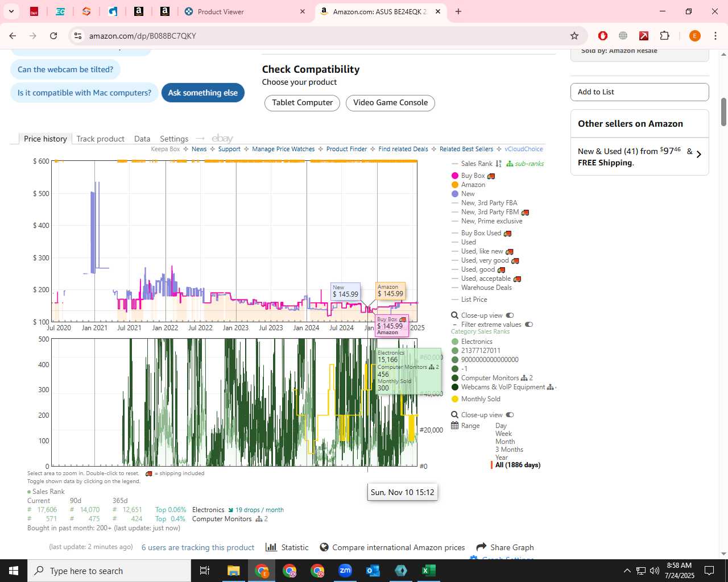Choose Video Game Console compatibility option

(390, 103)
